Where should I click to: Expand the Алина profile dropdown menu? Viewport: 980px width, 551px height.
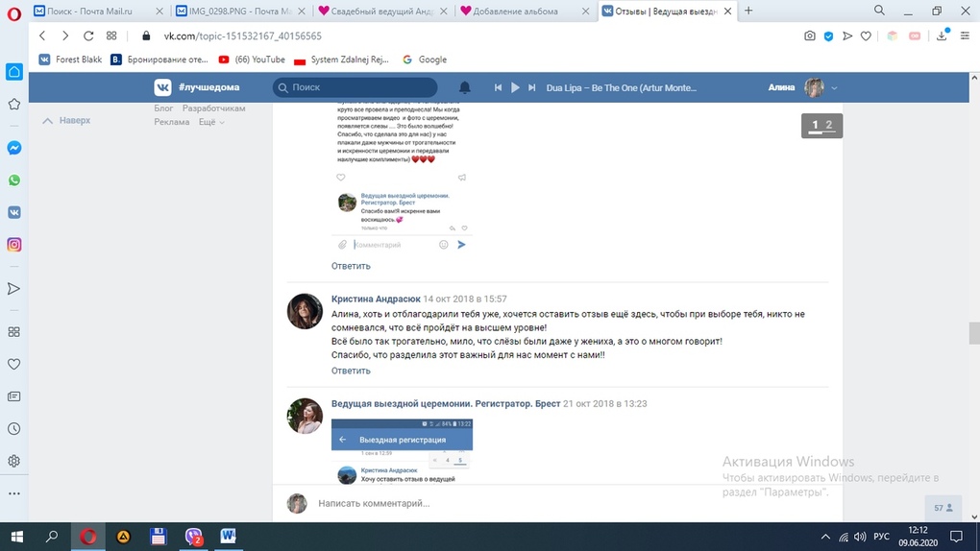click(x=834, y=87)
